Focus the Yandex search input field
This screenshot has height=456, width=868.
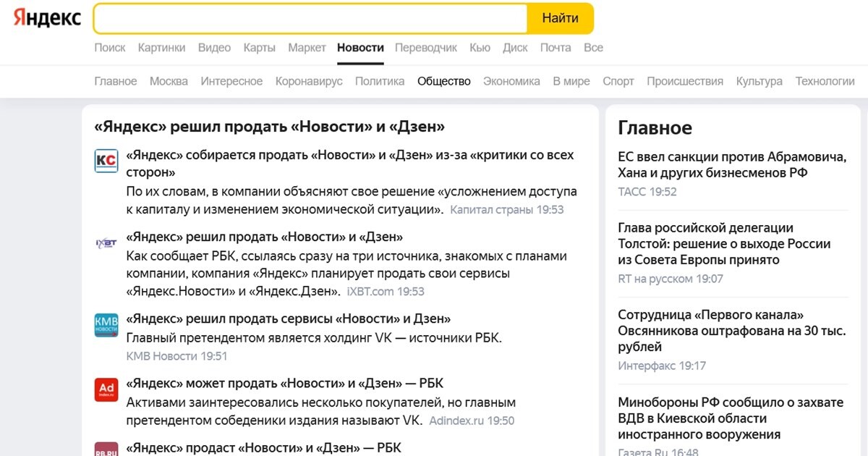(310, 19)
